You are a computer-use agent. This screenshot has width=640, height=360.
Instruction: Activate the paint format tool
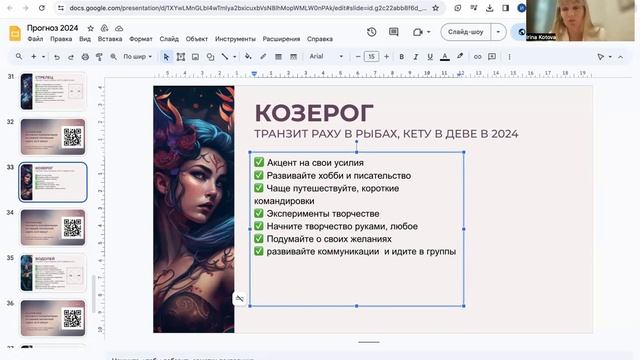[x=99, y=57]
